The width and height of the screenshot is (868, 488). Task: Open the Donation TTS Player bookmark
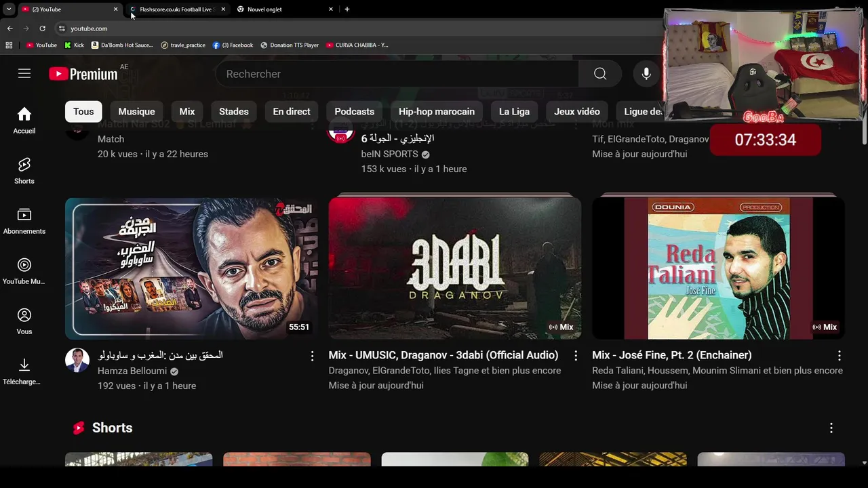point(290,45)
